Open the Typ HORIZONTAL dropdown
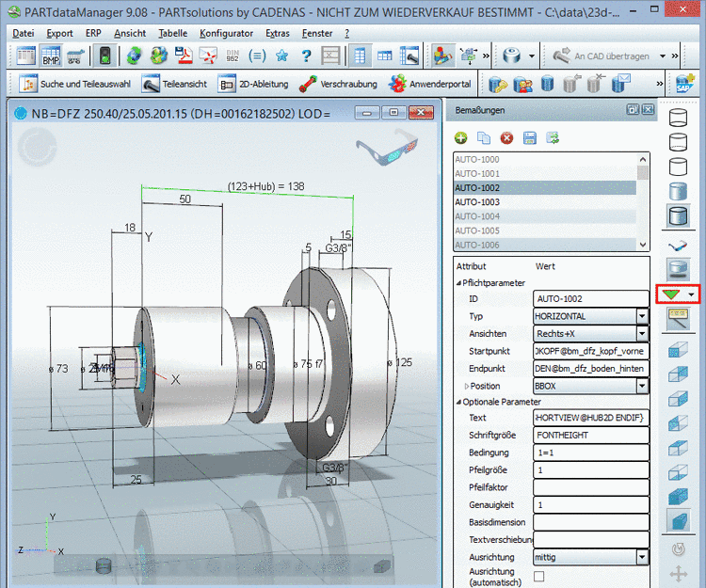The height and width of the screenshot is (588, 706). pyautogui.click(x=642, y=316)
